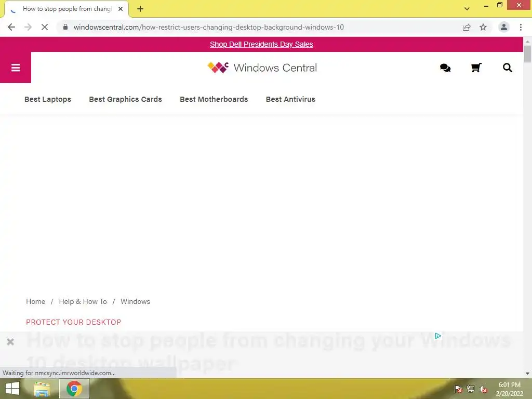The image size is (532, 399).
Task: Click the browser forward arrow
Action: 28,27
